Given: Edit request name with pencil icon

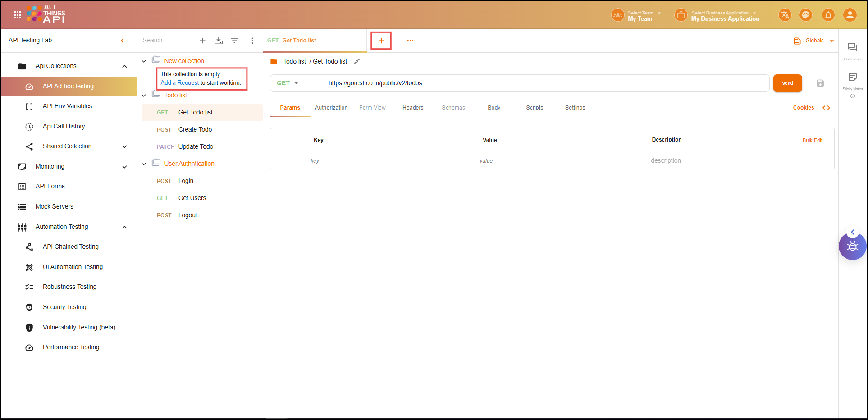Looking at the screenshot, I should tap(356, 62).
